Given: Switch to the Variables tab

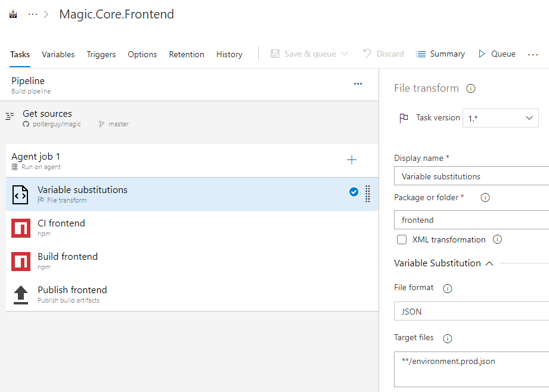Looking at the screenshot, I should [58, 54].
